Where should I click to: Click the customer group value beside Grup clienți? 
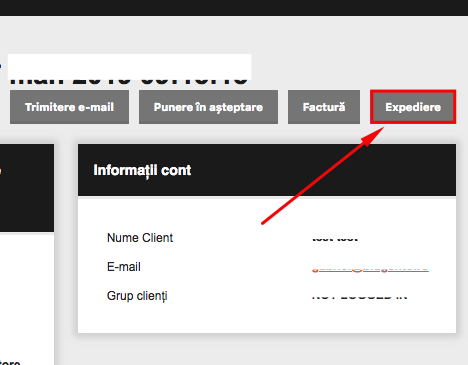tap(359, 297)
